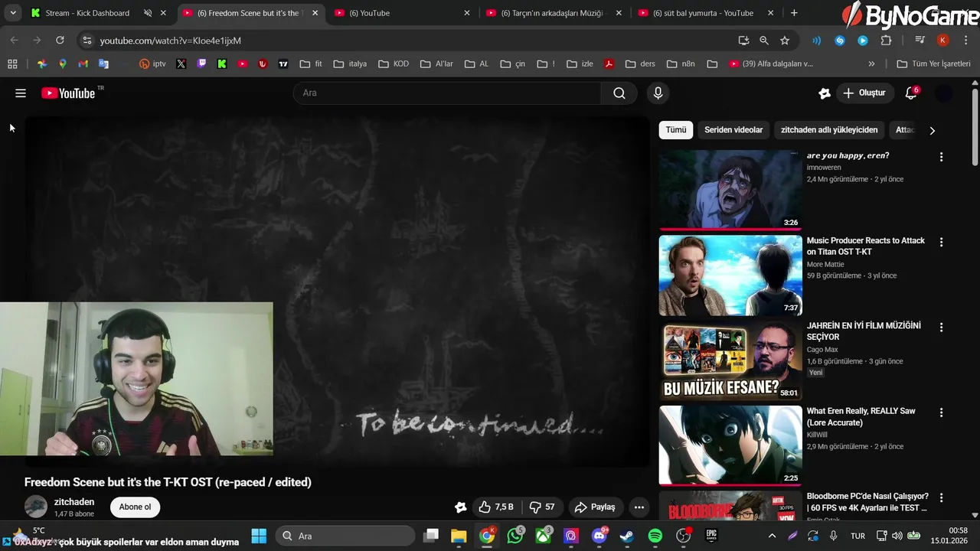Show hidden system tray icons
The height and width of the screenshot is (551, 980).
click(x=772, y=536)
